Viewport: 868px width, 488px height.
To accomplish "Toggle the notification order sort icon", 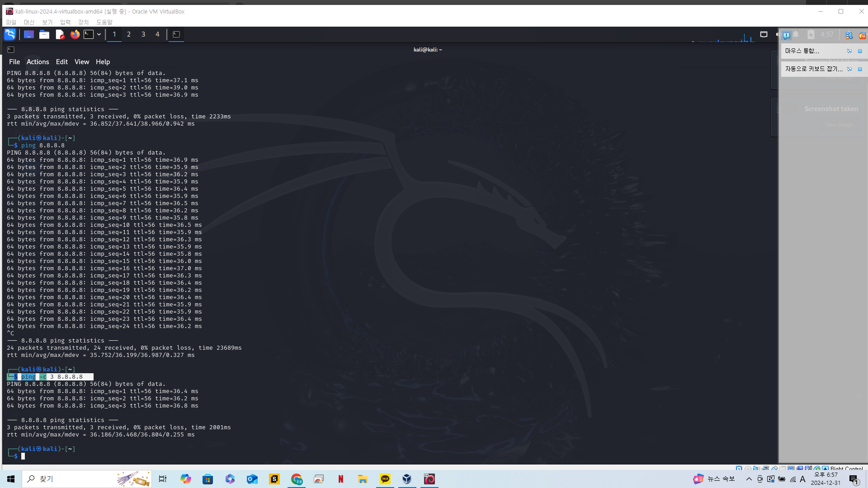I will pyautogui.click(x=849, y=35).
